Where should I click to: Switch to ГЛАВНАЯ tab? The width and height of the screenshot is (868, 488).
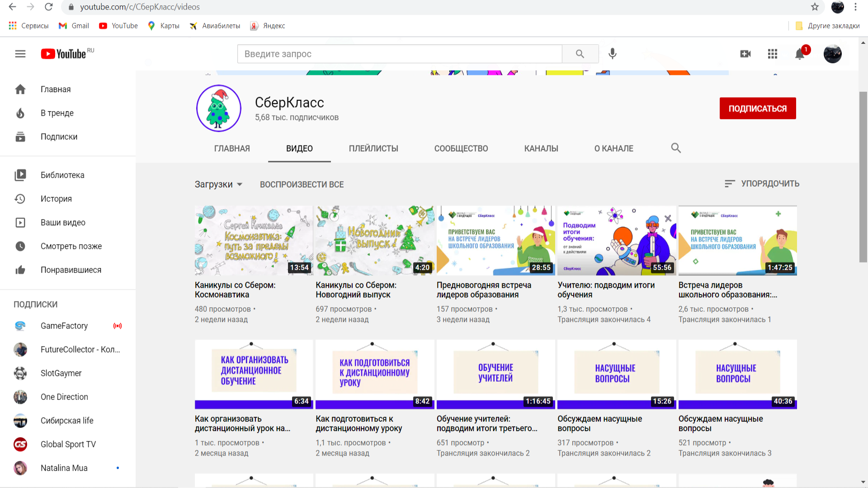232,149
